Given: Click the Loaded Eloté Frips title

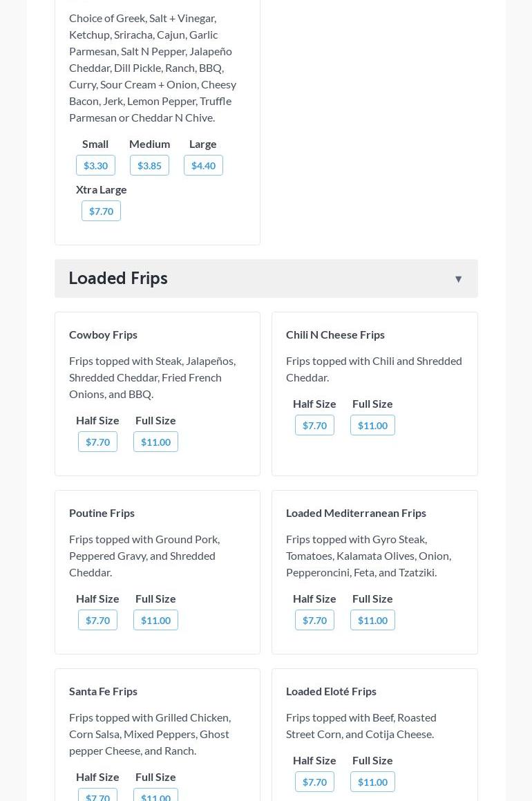Looking at the screenshot, I should [331, 691].
